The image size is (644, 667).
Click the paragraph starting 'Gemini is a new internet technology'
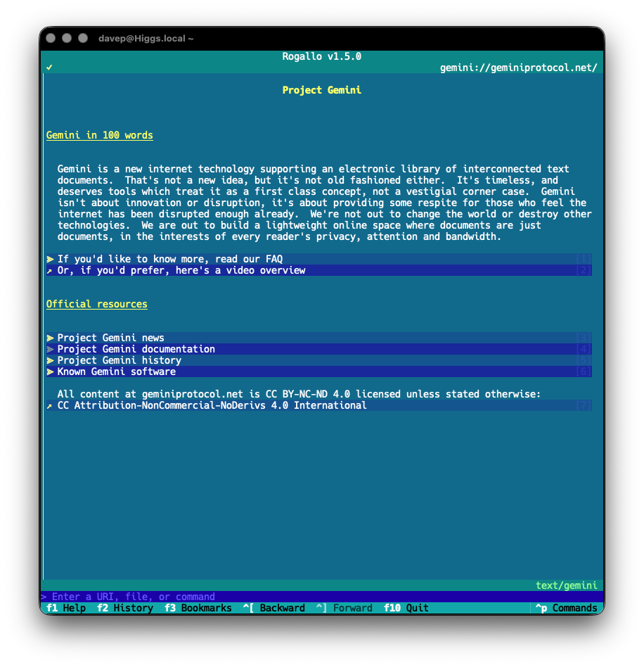click(324, 203)
